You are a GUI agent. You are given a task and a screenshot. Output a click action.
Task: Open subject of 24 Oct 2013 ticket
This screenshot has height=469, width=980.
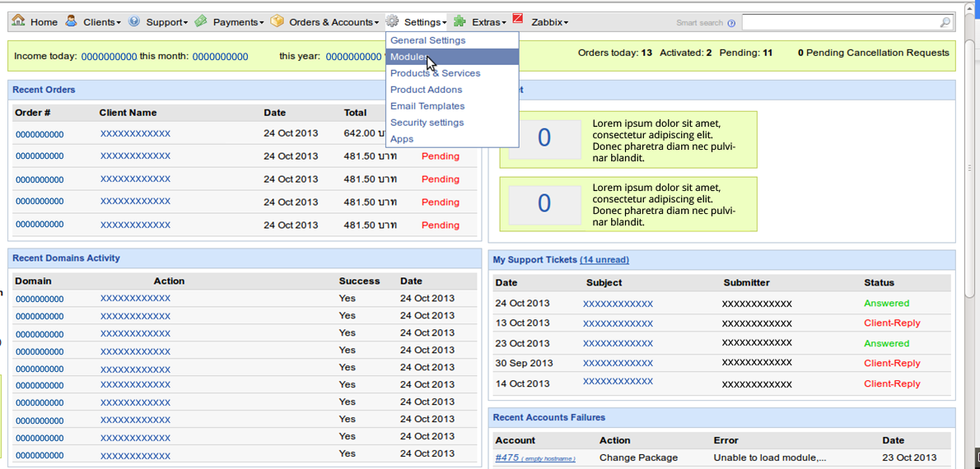pyautogui.click(x=618, y=304)
